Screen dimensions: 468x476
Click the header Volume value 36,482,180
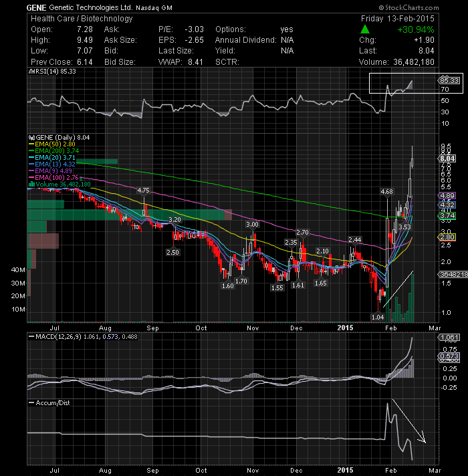(414, 62)
